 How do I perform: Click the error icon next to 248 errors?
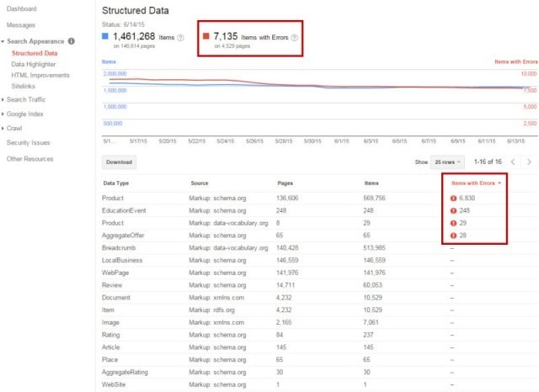pyautogui.click(x=452, y=209)
